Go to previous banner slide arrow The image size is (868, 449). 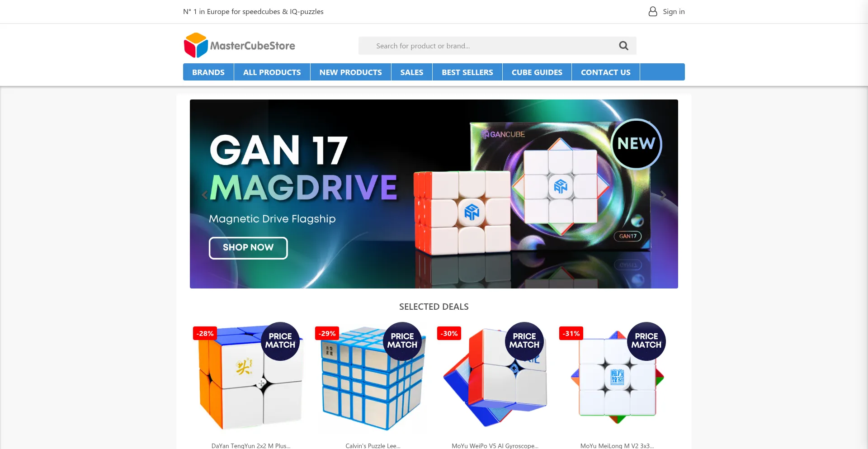pos(204,195)
